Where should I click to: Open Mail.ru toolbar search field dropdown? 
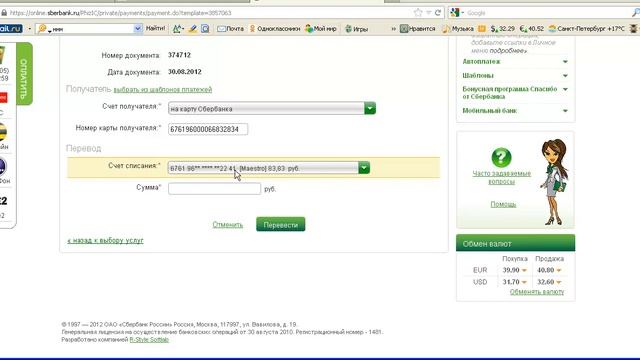click(138, 29)
